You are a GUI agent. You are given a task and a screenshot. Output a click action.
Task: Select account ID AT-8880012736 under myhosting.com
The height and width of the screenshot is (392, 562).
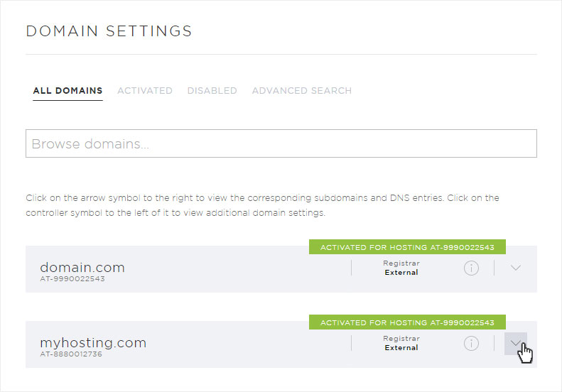point(71,354)
